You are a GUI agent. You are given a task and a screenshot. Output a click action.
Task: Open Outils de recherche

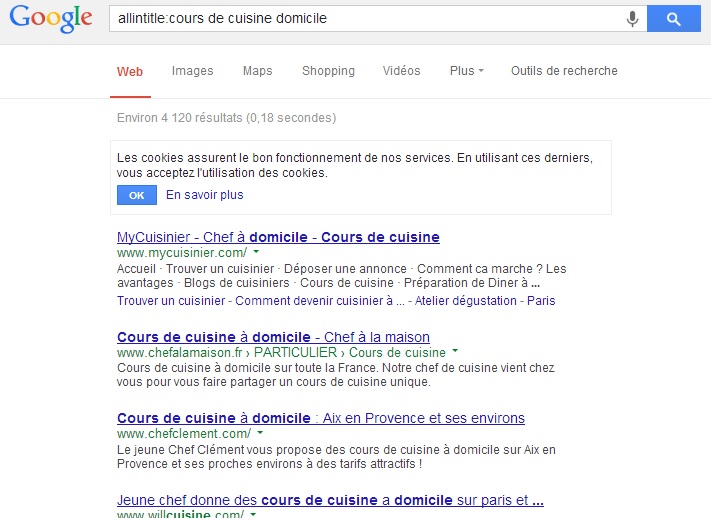tap(564, 71)
